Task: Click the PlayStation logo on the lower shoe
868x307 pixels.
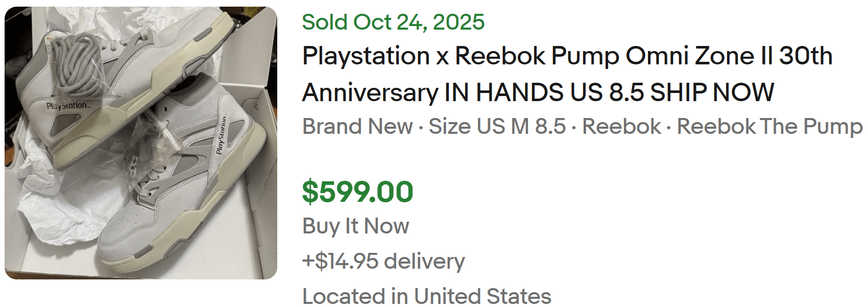Action: click(x=221, y=136)
